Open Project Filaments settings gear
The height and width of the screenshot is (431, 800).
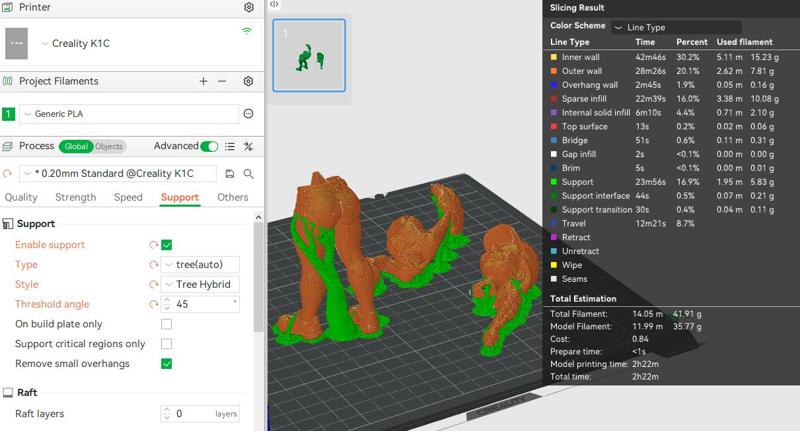248,81
